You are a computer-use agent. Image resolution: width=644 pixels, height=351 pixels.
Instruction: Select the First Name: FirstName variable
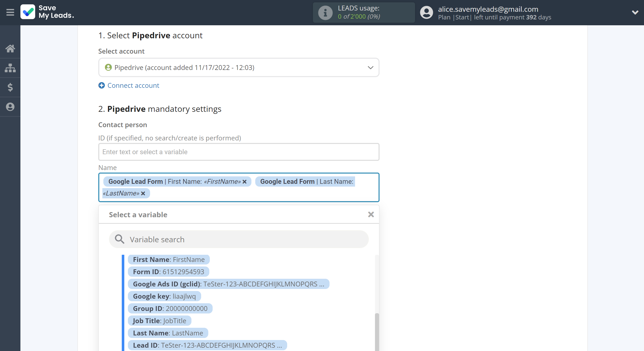click(169, 260)
